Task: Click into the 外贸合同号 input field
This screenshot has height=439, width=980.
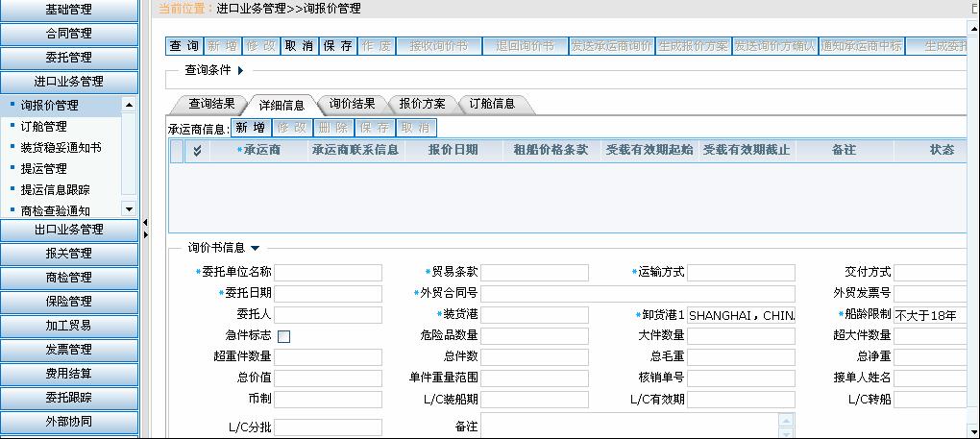Action: pyautogui.click(x=638, y=294)
